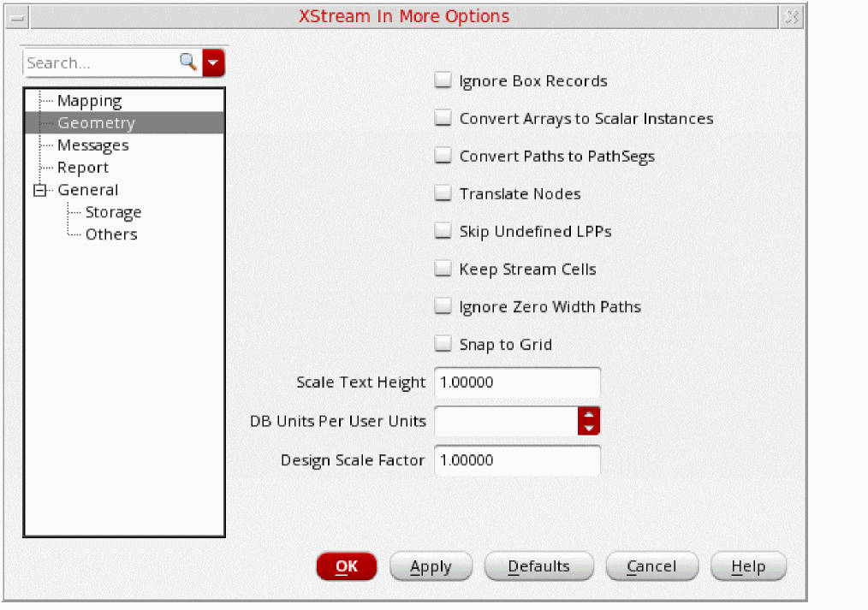Screen dimensions: 868x610
Task: Enable Ignore Box Records checkbox
Action: click(x=443, y=81)
